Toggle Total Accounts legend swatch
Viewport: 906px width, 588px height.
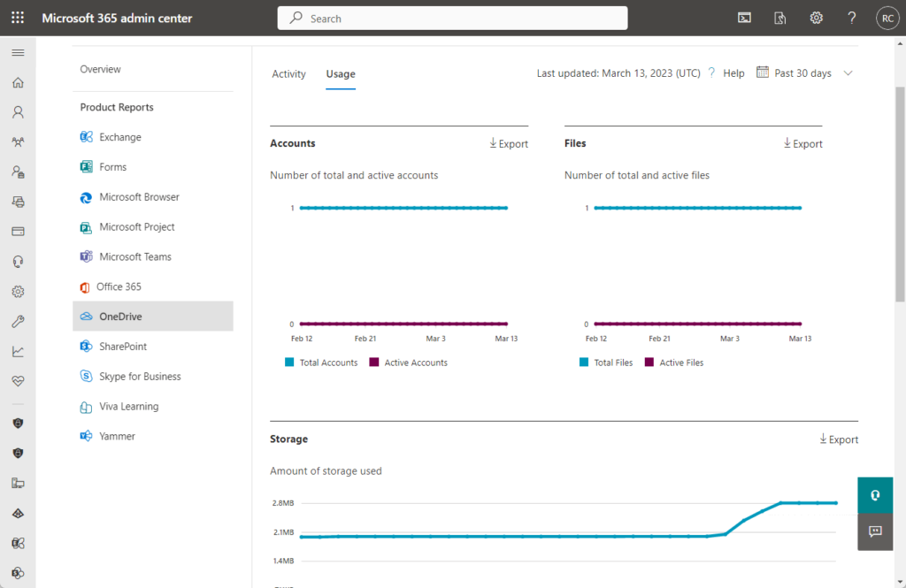(x=289, y=363)
